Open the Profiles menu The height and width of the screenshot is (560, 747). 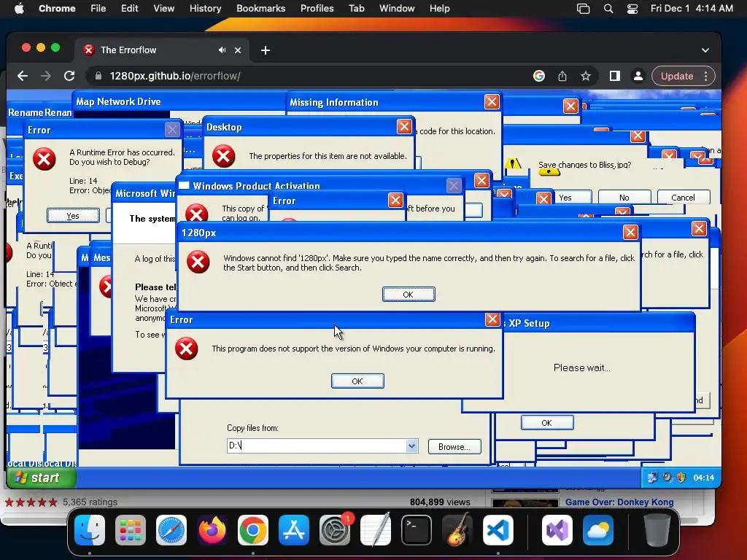click(317, 9)
